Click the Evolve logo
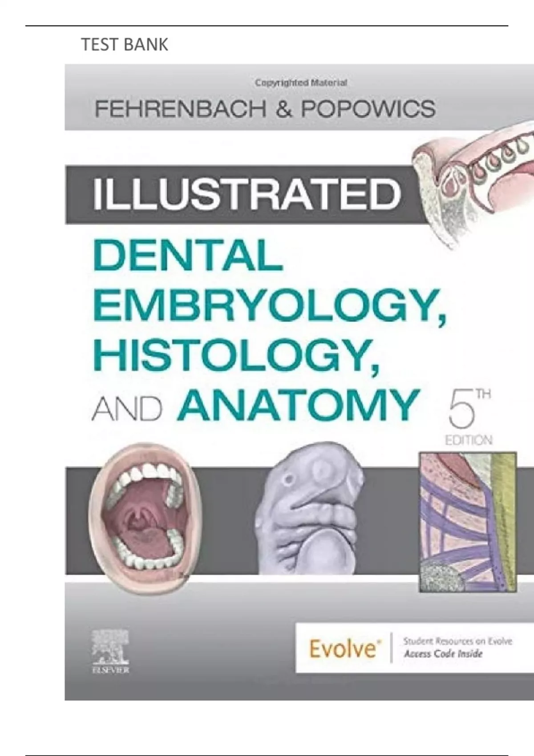The height and width of the screenshot is (756, 534). coord(343,649)
